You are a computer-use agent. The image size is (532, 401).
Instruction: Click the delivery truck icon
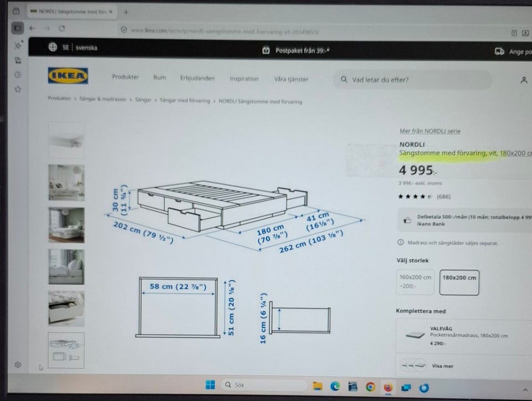pyautogui.click(x=499, y=51)
